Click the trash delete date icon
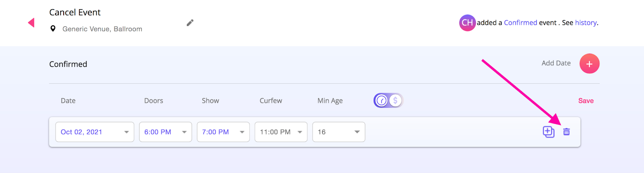 pos(566,132)
